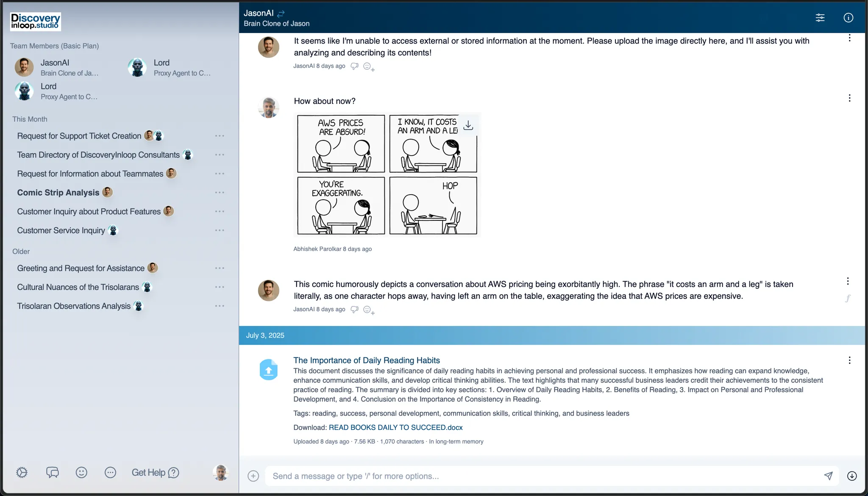This screenshot has width=868, height=496.
Task: Open options menu for Comic Strip Analysis chat
Action: click(220, 192)
